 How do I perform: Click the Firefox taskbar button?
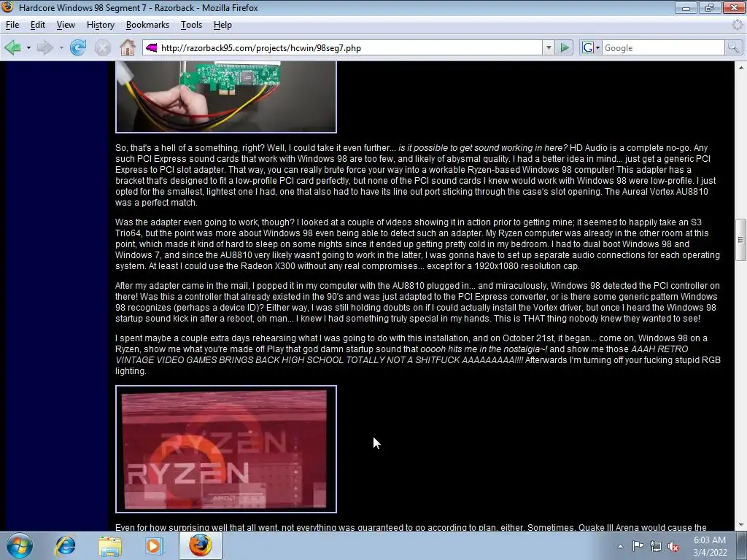click(x=201, y=545)
